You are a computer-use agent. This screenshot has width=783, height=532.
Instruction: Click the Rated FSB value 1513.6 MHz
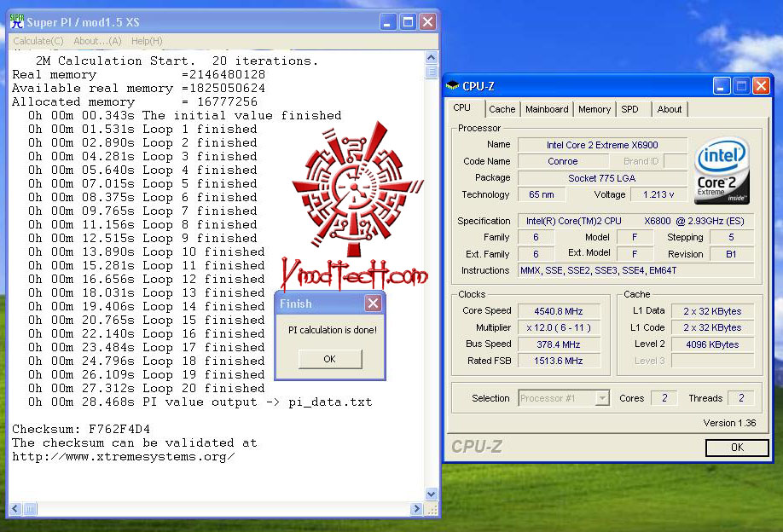(x=559, y=361)
